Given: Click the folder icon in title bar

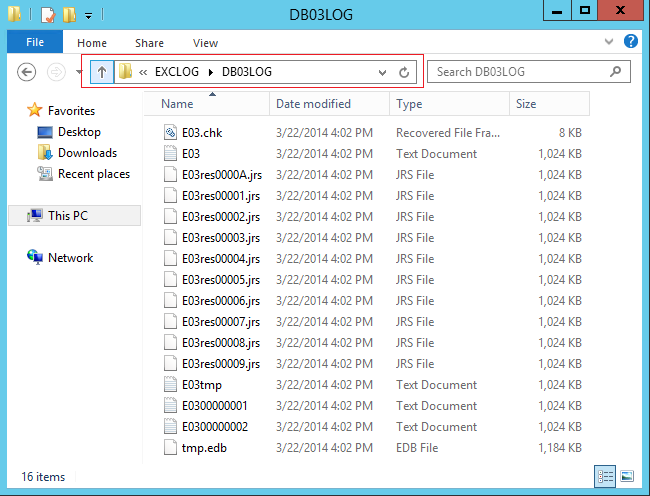Looking at the screenshot, I should (x=15, y=14).
